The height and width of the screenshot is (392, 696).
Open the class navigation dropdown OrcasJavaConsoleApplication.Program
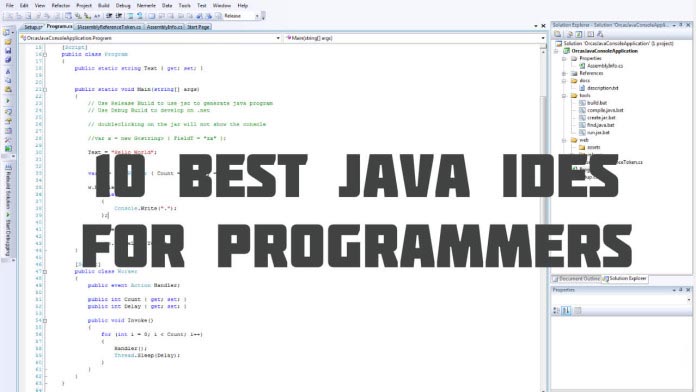(x=150, y=38)
